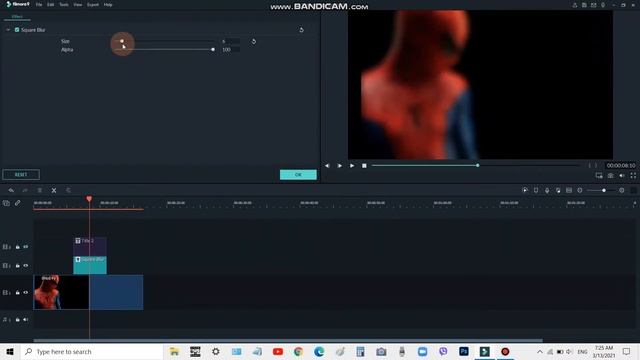Adjust the preview volume icon
The width and height of the screenshot is (640, 360).
click(622, 176)
